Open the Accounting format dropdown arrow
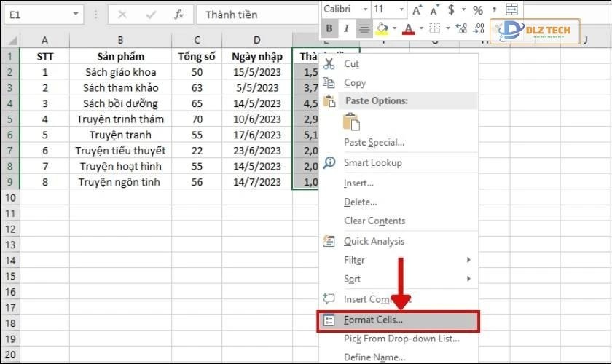The image size is (612, 364). coord(463,9)
